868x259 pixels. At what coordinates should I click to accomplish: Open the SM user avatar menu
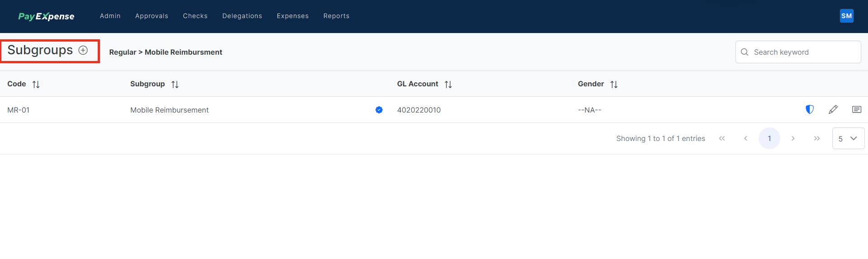click(846, 16)
